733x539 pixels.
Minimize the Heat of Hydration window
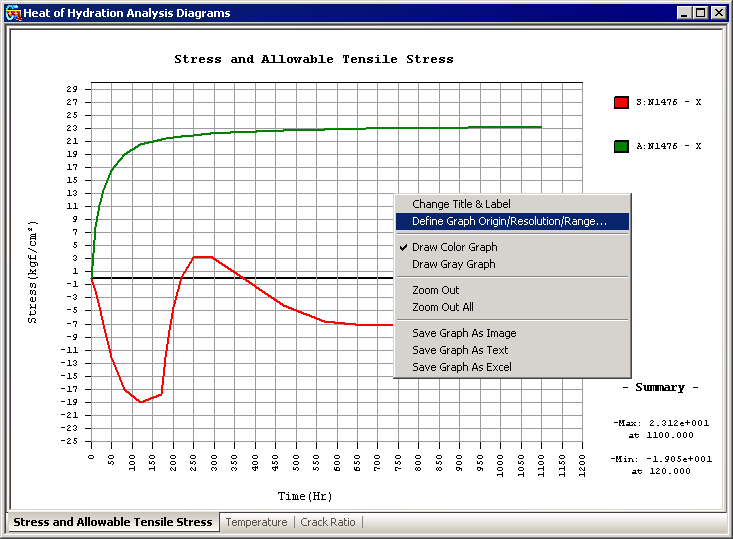[x=683, y=13]
